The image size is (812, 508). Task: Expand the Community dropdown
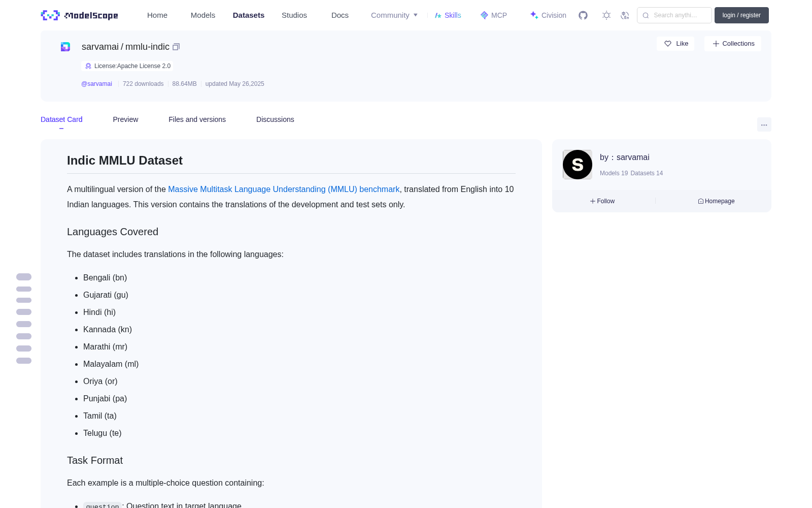(394, 15)
